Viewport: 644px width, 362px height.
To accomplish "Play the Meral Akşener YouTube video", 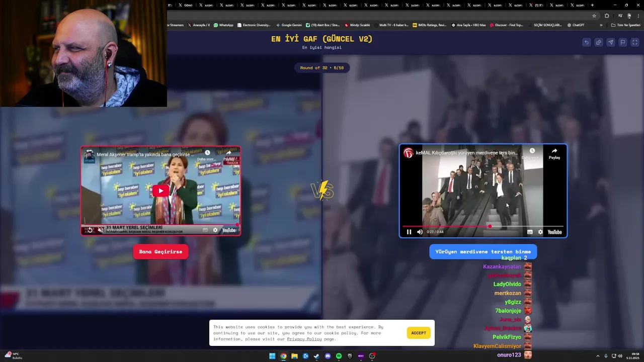I will [x=160, y=191].
